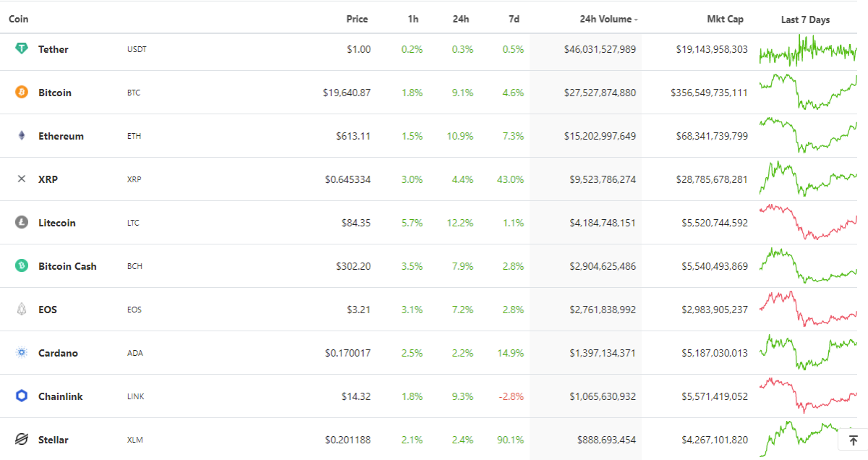
Task: Click the gray Litecoin logo icon
Action: [x=22, y=222]
